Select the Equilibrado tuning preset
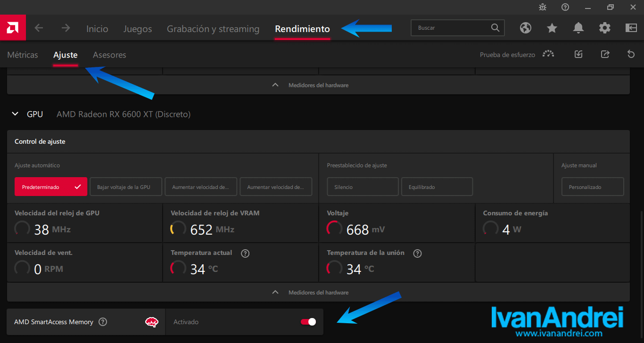Screen dimensions: 644x343 point(437,187)
